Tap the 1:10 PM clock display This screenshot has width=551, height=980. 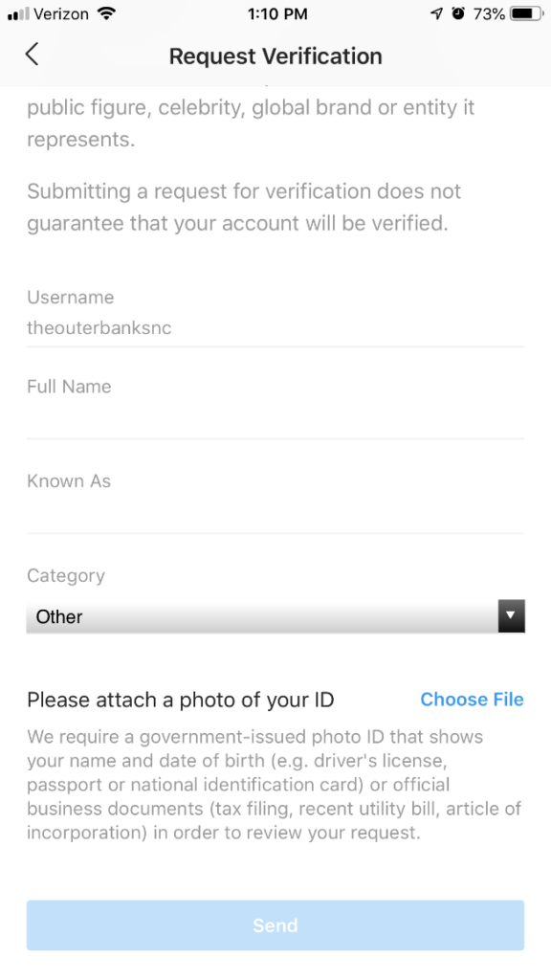[x=277, y=13]
